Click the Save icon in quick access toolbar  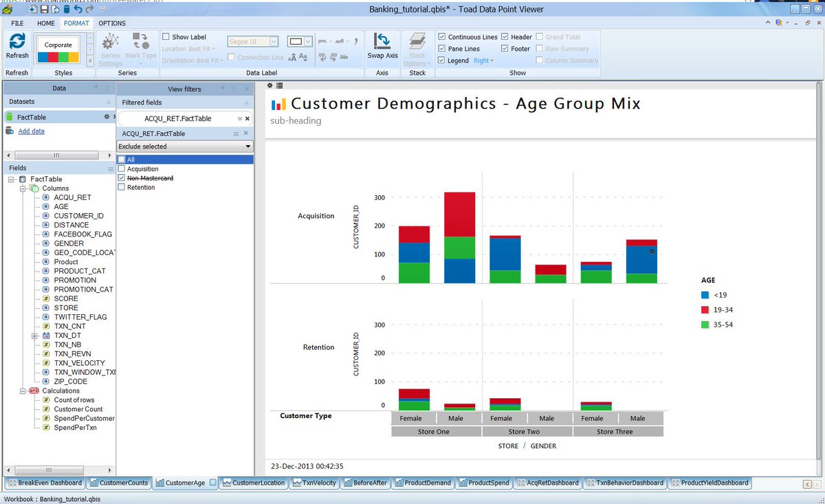coord(43,10)
